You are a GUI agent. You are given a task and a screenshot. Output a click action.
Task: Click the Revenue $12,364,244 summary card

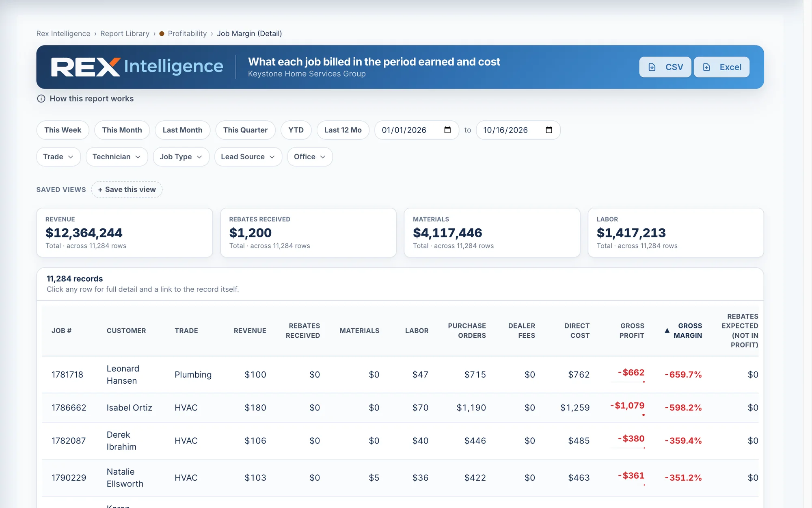pos(125,232)
